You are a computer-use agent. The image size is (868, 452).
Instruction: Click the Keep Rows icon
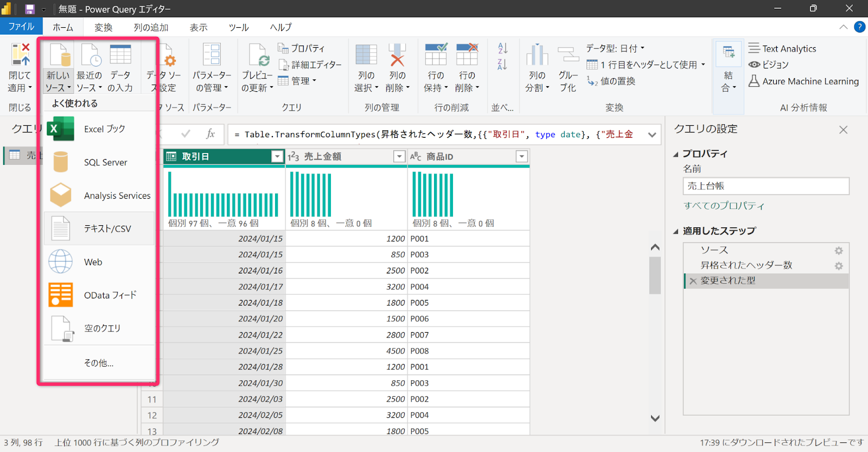pos(436,55)
